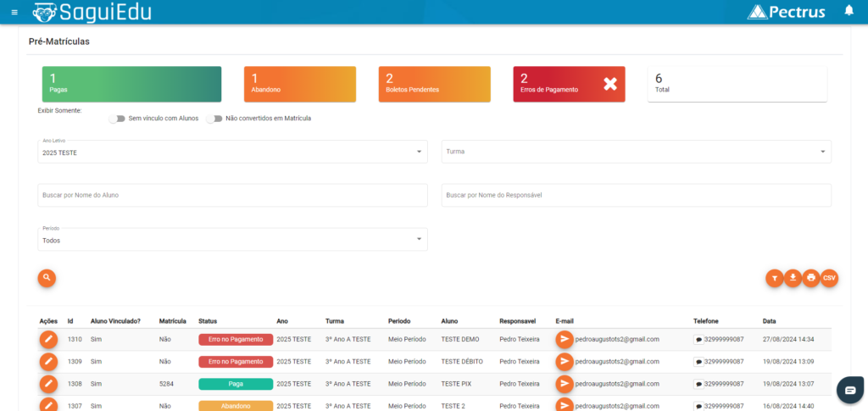Focus the Buscar por Nome do Aluno field
The image size is (868, 411).
tap(232, 195)
